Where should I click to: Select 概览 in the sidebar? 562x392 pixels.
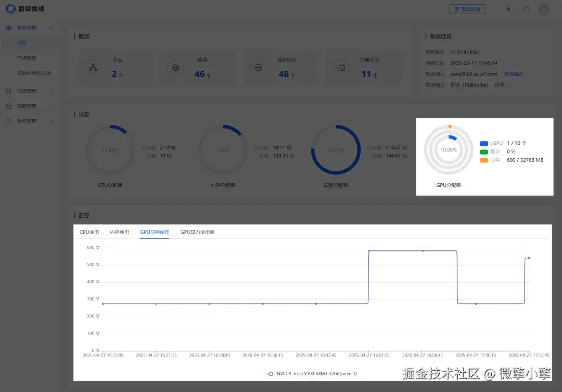[22, 43]
